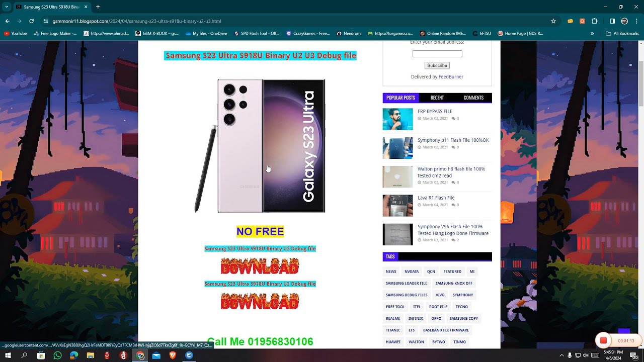
Task: Open the volume control in system tray
Action: (x=585, y=355)
